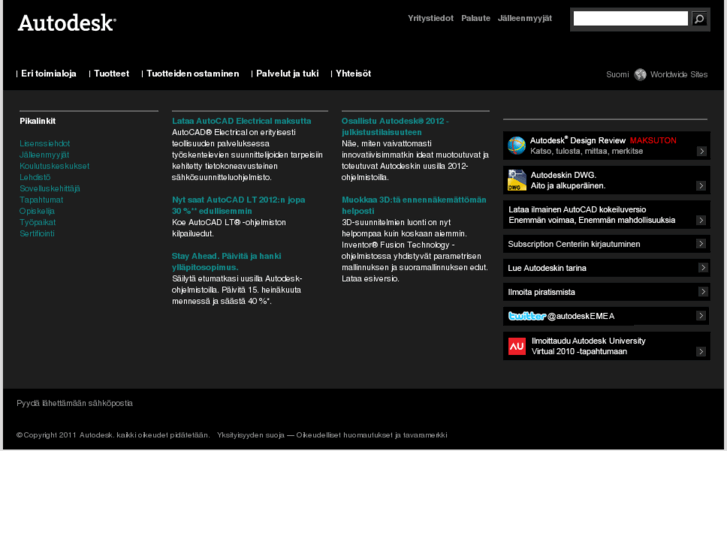Open Muokkaa 3D:tä headline

coord(414,205)
